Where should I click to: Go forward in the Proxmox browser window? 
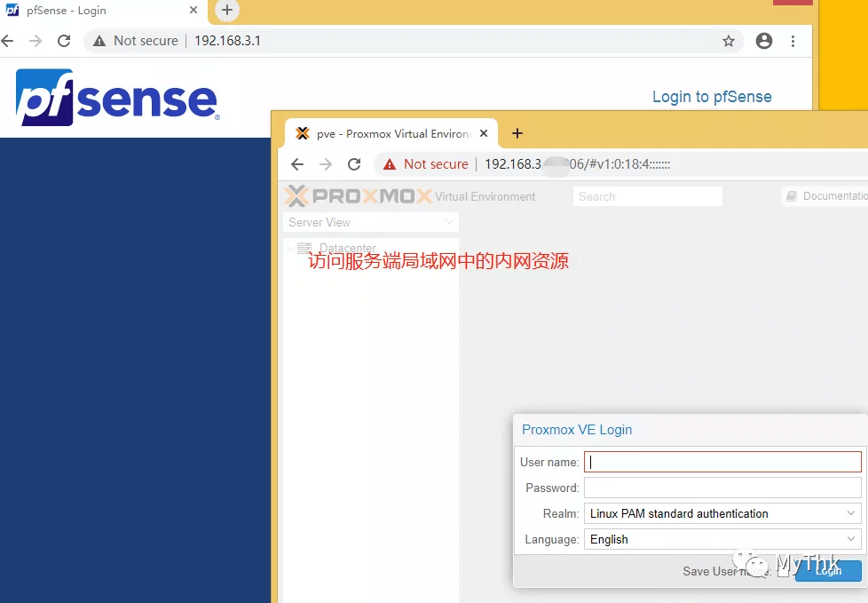[x=326, y=164]
